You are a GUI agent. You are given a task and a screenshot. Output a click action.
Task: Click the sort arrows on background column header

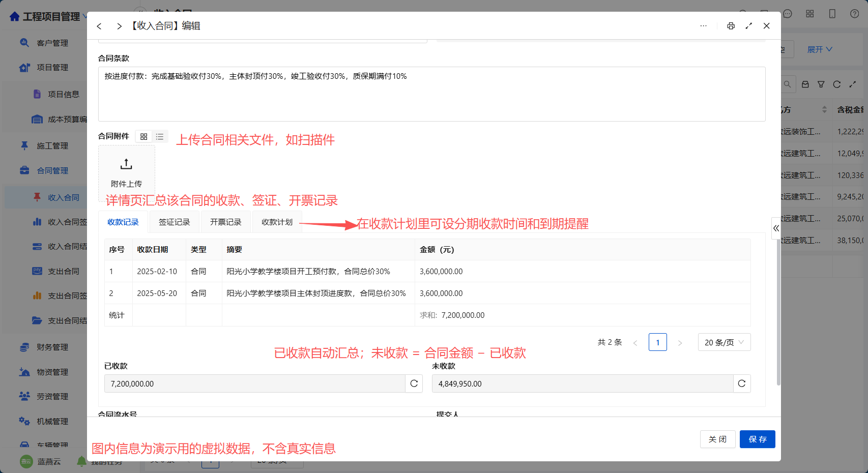[824, 110]
